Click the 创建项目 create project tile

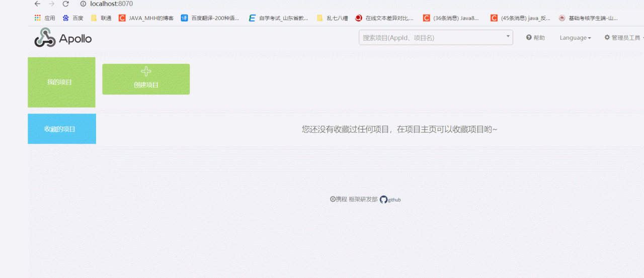146,79
